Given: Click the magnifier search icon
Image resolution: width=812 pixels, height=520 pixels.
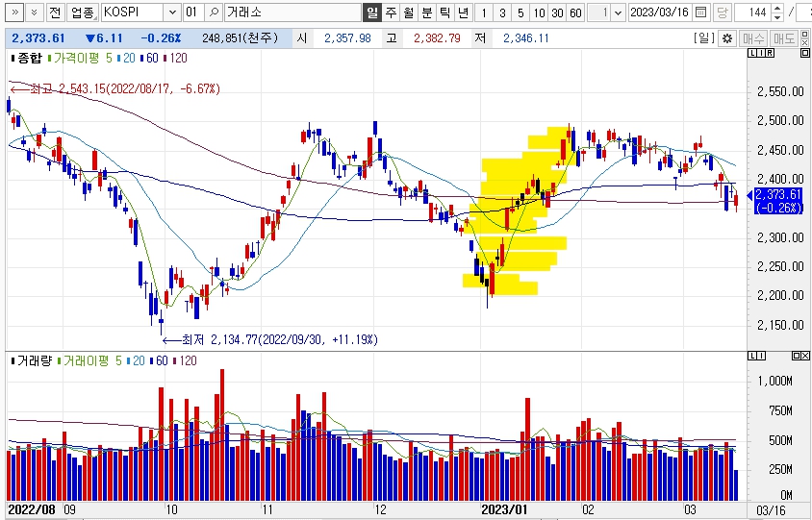Looking at the screenshot, I should point(214,12).
